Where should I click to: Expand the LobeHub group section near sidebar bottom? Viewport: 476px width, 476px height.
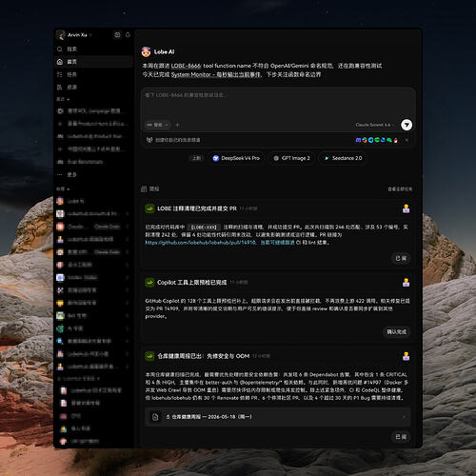coord(78,379)
